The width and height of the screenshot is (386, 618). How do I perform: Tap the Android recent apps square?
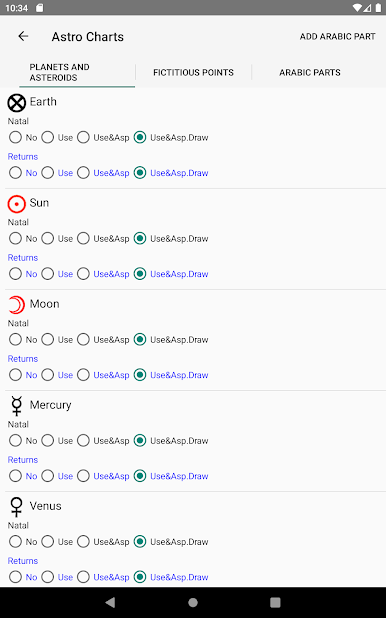[275, 602]
